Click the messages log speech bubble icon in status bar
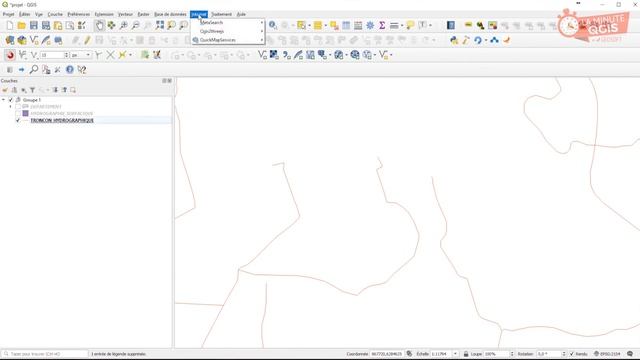The height and width of the screenshot is (360, 640). click(x=630, y=353)
